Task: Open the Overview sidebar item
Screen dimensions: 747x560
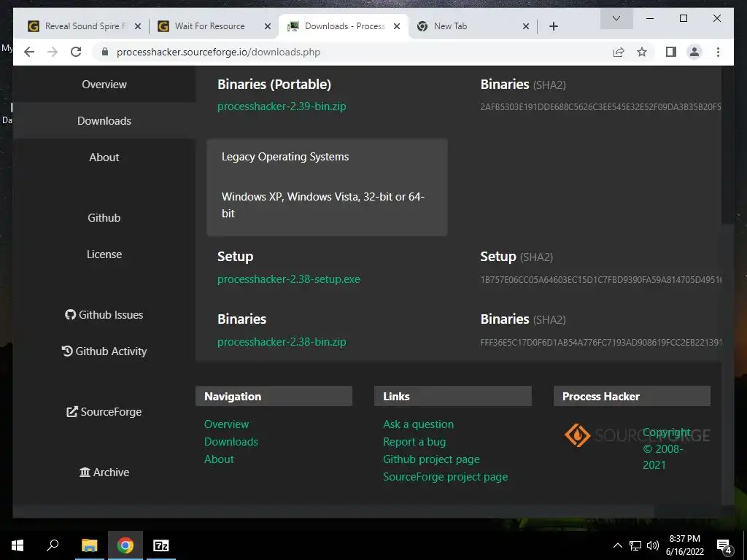Action: tap(104, 85)
